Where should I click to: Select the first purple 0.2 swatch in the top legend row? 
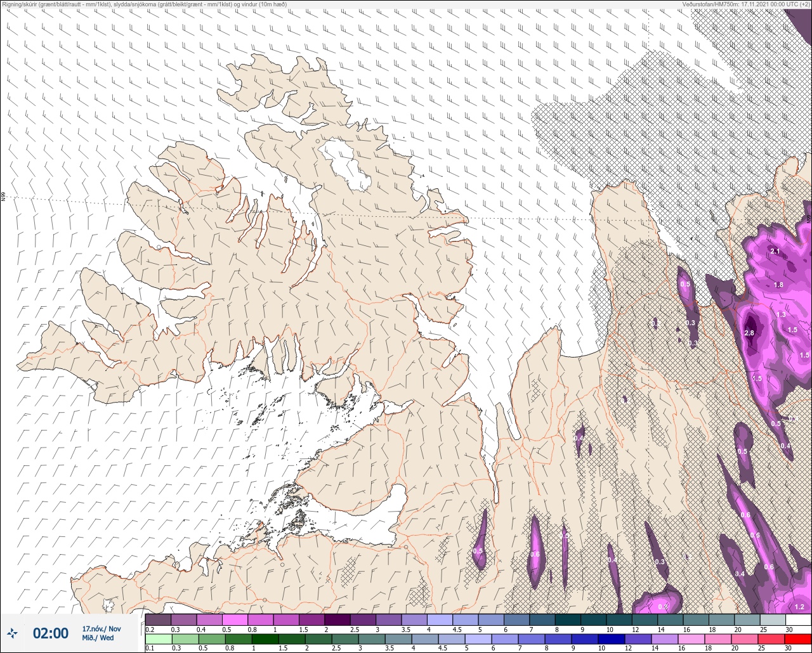click(158, 619)
